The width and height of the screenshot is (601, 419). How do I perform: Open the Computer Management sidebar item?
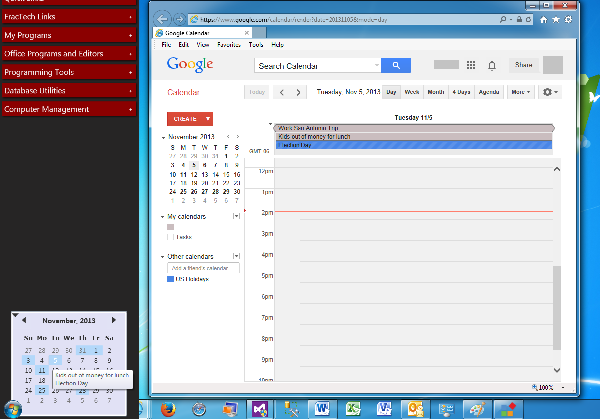pos(69,109)
